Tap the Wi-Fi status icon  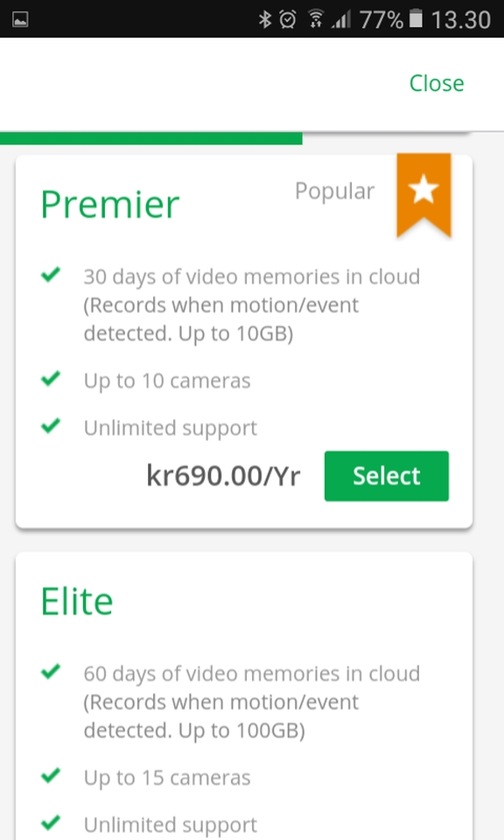pyautogui.click(x=316, y=20)
